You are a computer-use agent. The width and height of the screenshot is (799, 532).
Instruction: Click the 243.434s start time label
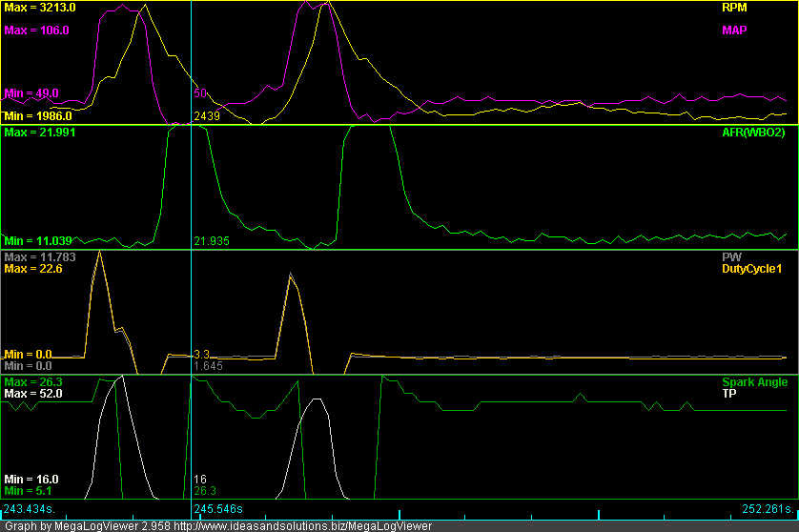pos(28,509)
